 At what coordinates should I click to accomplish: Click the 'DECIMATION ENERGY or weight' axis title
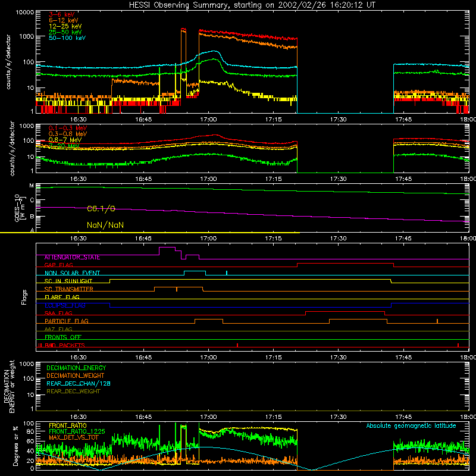(9, 387)
